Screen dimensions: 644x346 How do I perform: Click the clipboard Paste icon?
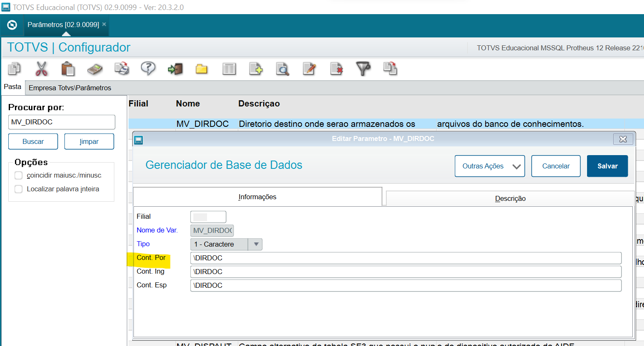(x=68, y=69)
